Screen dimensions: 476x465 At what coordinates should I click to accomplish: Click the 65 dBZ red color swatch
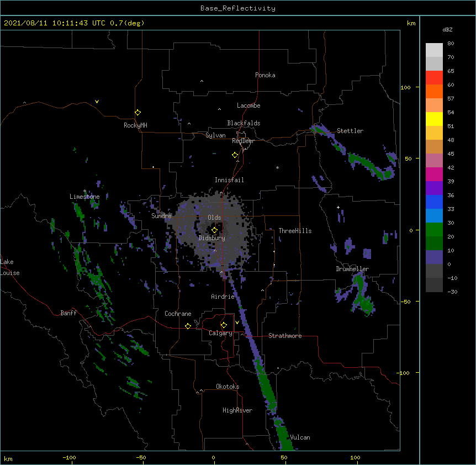(x=434, y=78)
